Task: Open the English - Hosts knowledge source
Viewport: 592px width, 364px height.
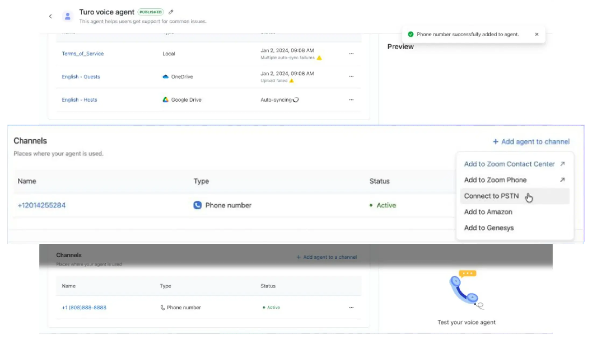Action: (79, 100)
